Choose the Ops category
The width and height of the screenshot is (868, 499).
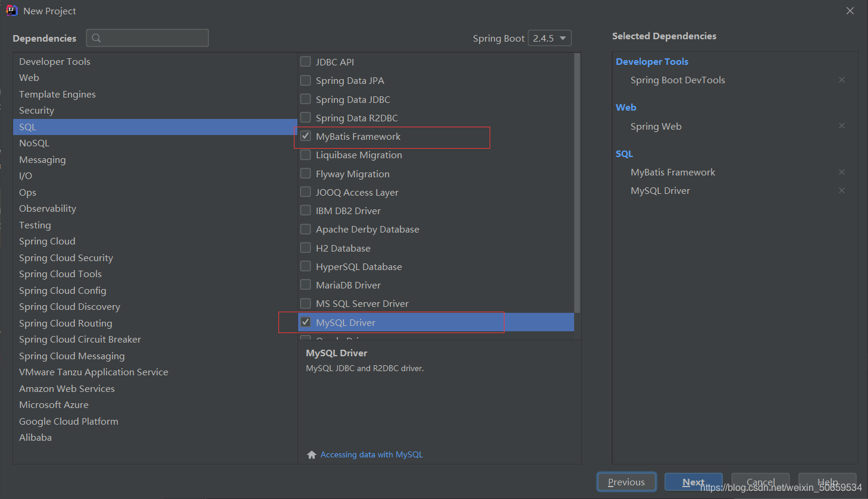[x=155, y=192]
